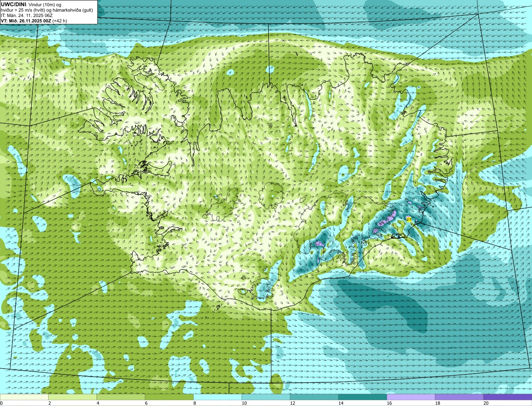Screen dimensions: 532x406
Task: Click the 'VT: Mið. 26.11.2025 00Z' valid time
Action: 26,21
